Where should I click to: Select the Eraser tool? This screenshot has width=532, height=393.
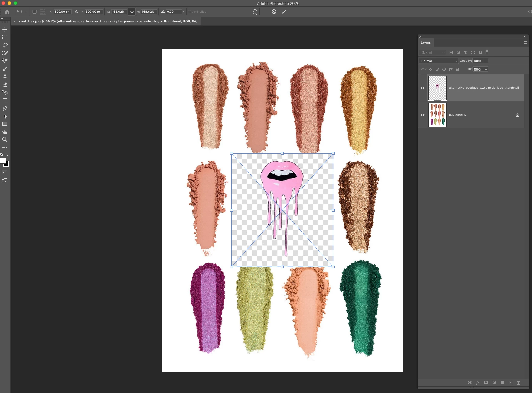(5, 84)
